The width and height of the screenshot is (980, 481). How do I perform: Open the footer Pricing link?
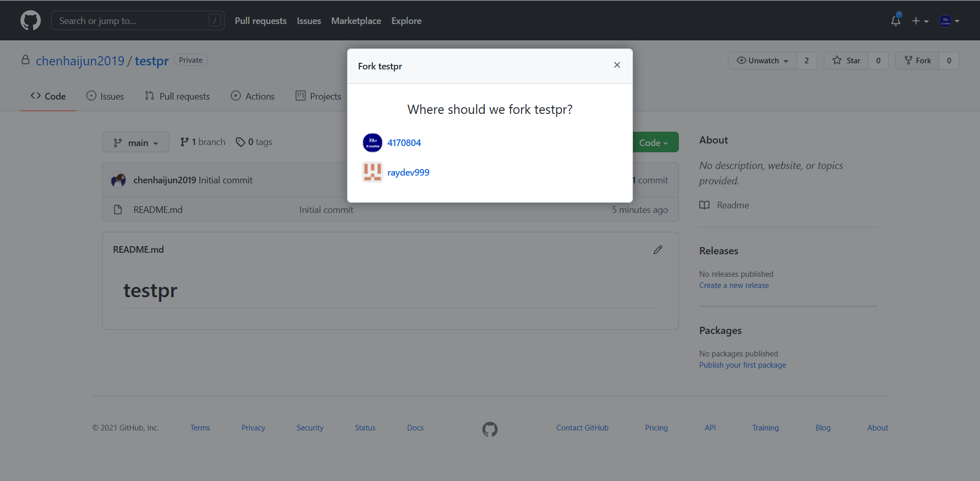coord(656,428)
